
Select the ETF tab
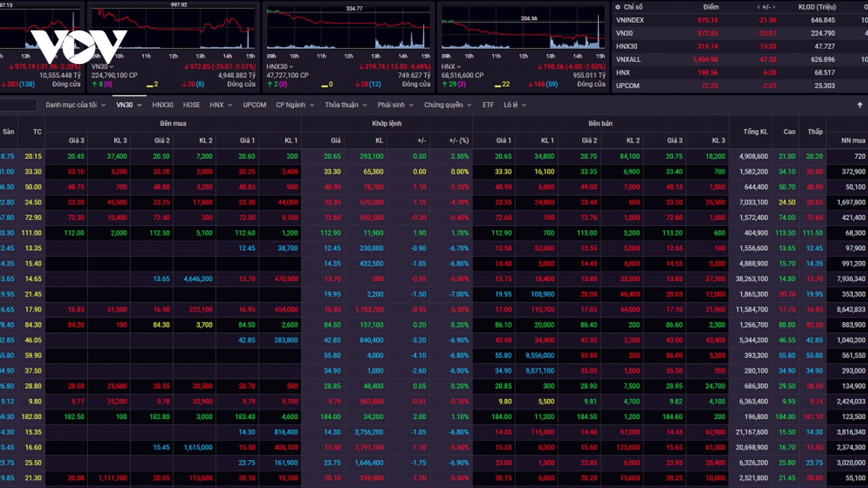coord(488,105)
